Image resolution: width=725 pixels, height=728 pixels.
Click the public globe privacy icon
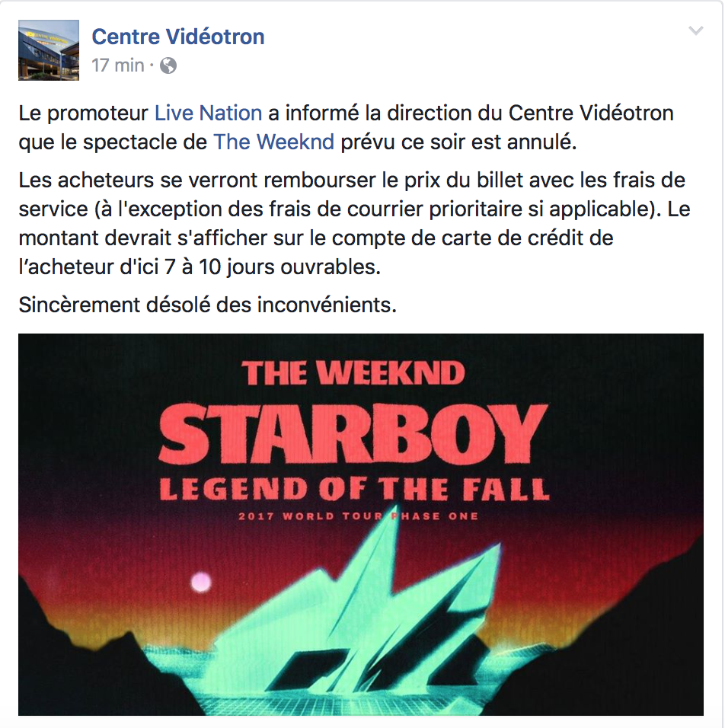coord(168,65)
